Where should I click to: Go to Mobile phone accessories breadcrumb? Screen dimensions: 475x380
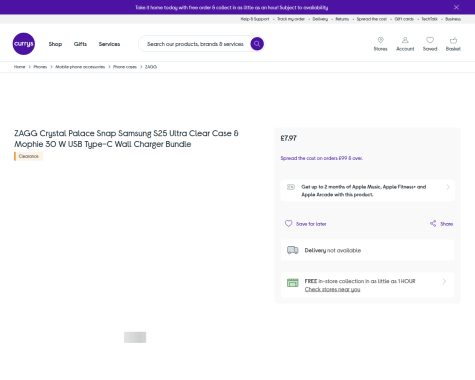[80, 67]
